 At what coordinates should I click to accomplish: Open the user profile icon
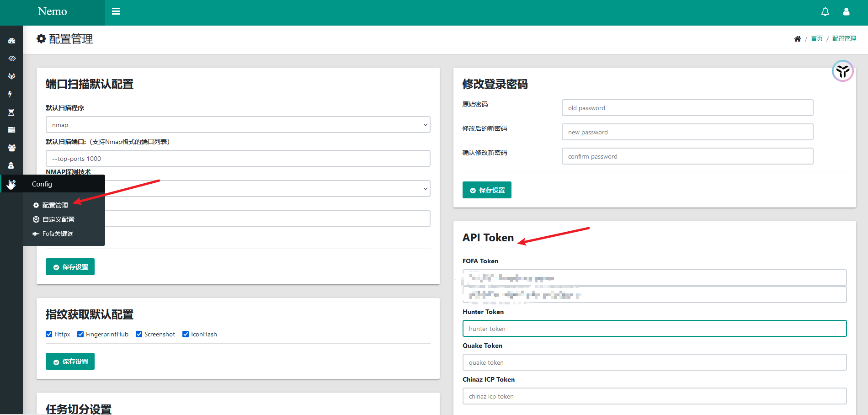coord(846,12)
